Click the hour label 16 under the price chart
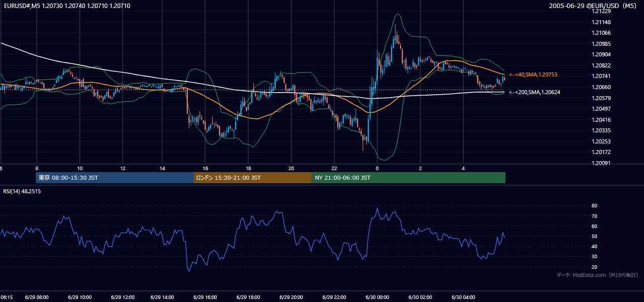The height and width of the screenshot is (302, 644). coord(205,168)
